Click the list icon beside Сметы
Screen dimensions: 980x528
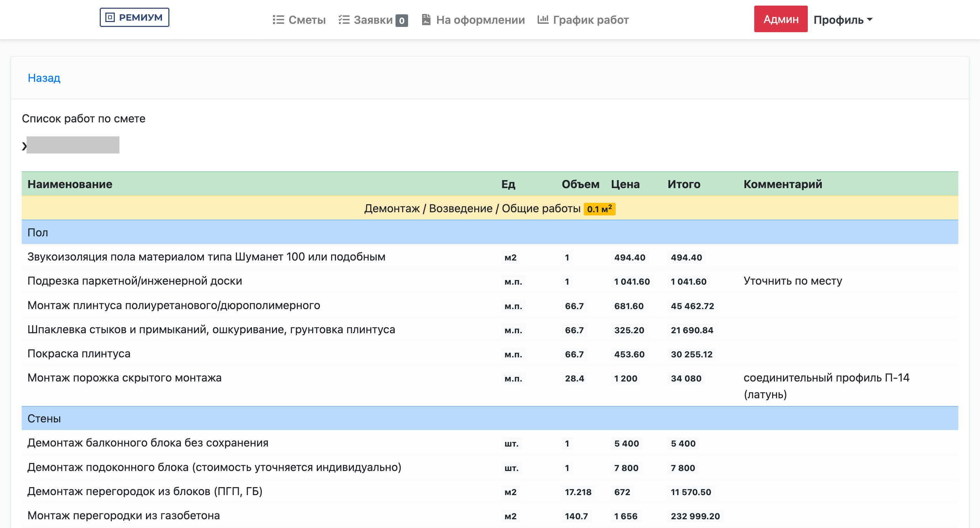pos(278,20)
